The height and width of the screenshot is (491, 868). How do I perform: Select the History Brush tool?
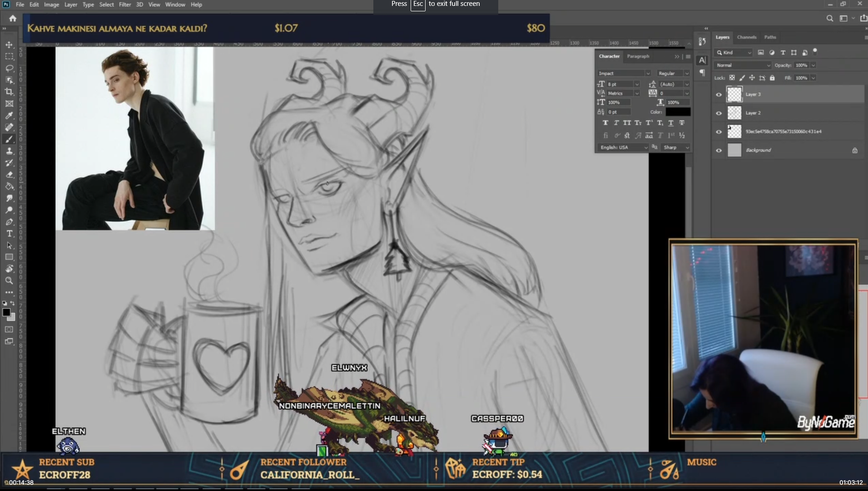pos(9,162)
